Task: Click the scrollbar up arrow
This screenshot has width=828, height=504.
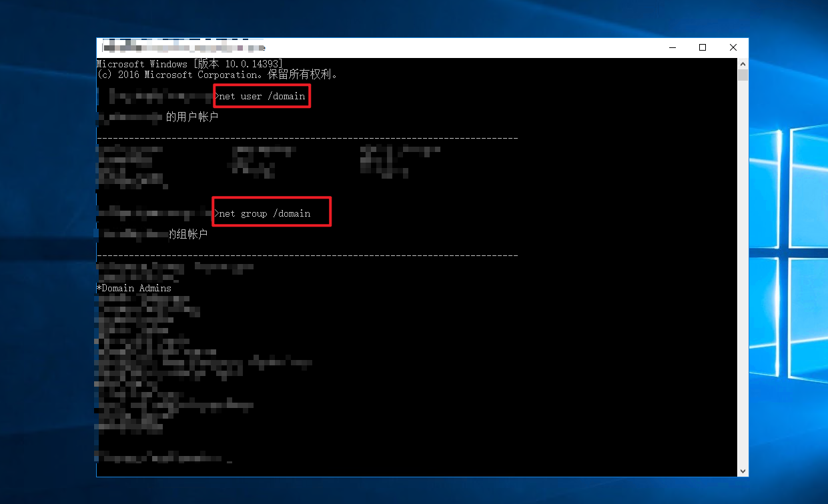Action: click(743, 63)
